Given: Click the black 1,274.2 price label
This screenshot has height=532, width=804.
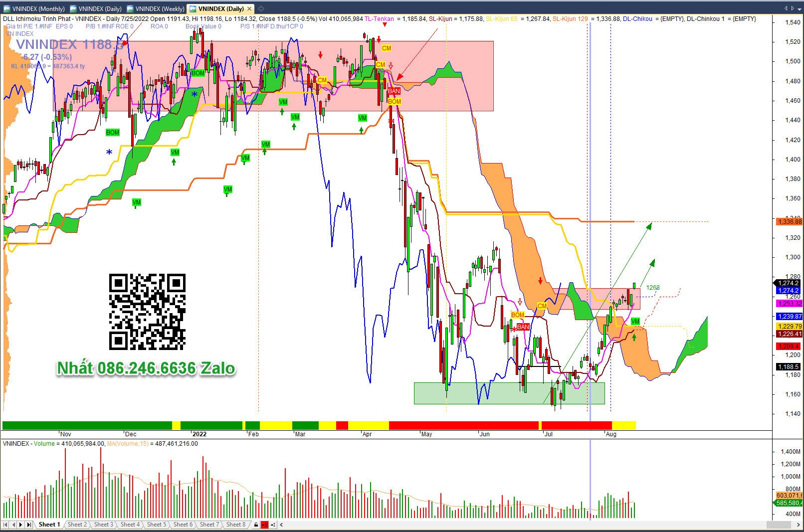Looking at the screenshot, I should [x=788, y=283].
